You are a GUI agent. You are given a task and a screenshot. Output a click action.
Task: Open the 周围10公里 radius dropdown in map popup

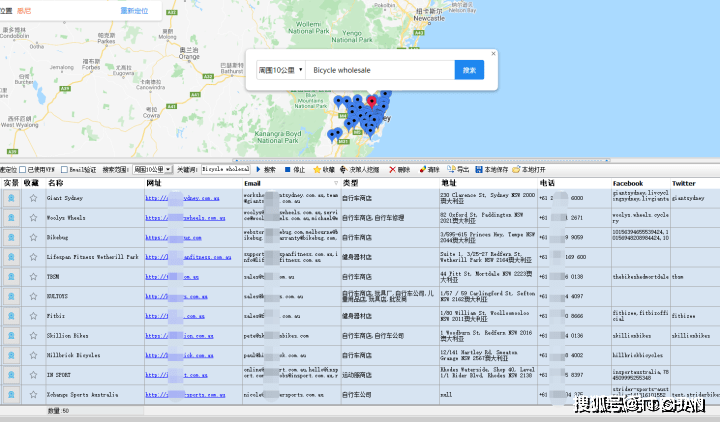[x=281, y=71]
